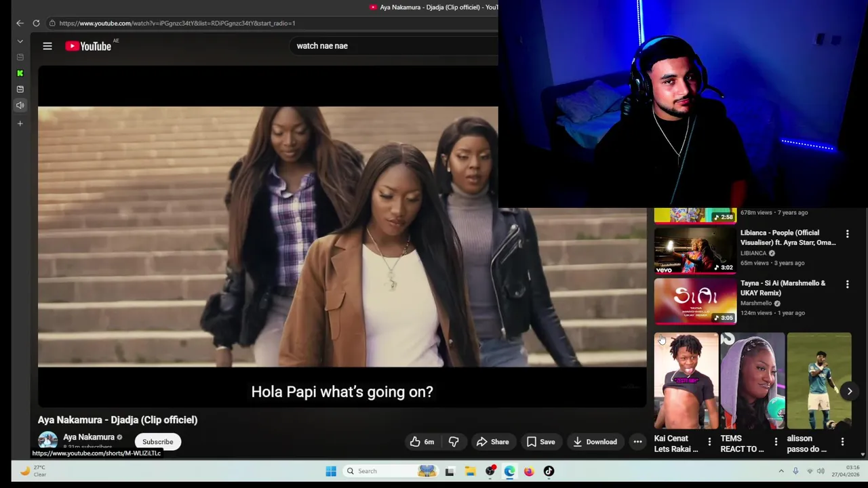Open menu for Kai Cenat short
This screenshot has height=488, width=868.
(709, 442)
